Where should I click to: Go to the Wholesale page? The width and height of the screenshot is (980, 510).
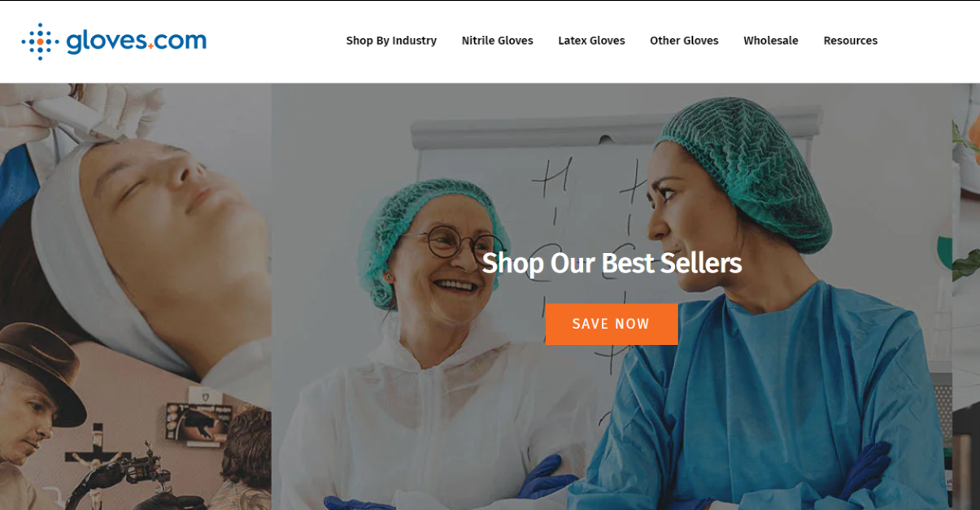pyautogui.click(x=771, y=41)
